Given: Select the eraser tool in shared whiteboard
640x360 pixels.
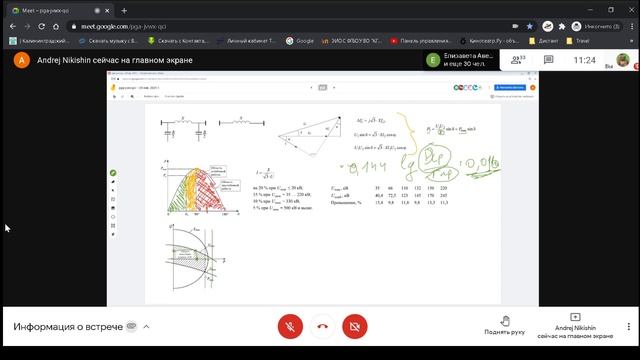Looking at the screenshot, I should pyautogui.click(x=113, y=182).
